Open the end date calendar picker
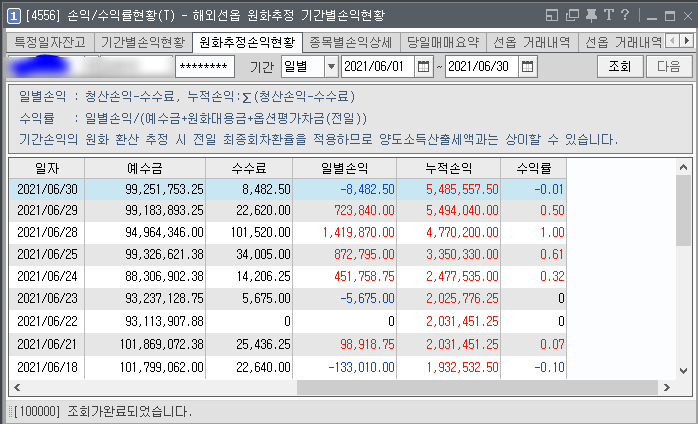This screenshot has height=424, width=698. [528, 67]
